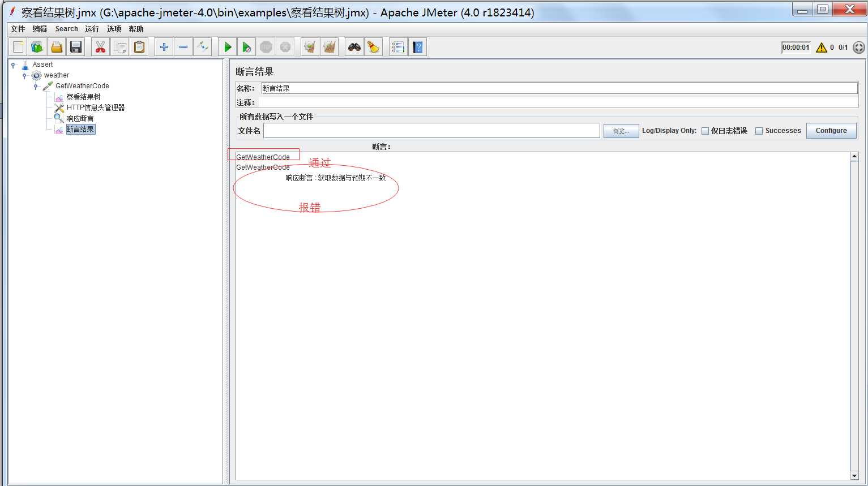Click the Open file folder icon
The width and height of the screenshot is (868, 486).
pos(57,47)
